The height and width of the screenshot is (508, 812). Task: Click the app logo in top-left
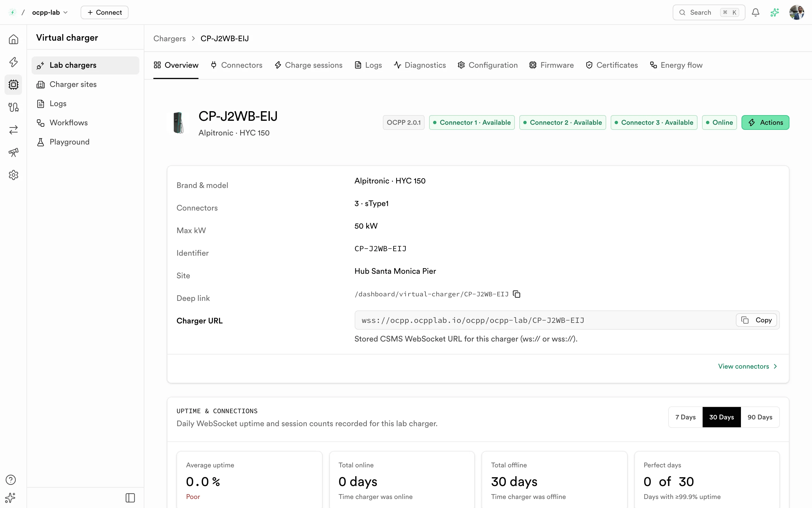(x=12, y=12)
